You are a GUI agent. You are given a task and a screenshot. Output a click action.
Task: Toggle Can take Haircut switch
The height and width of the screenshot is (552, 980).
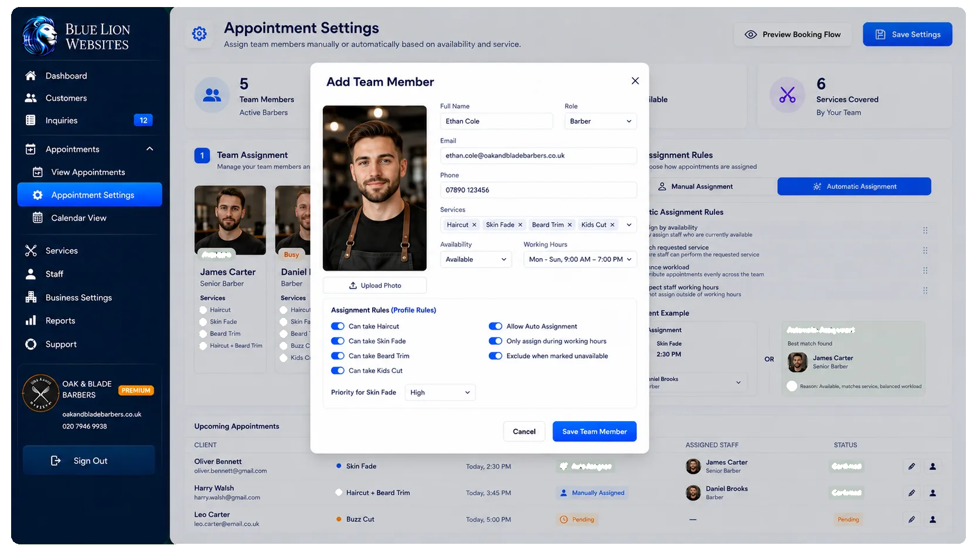point(338,326)
